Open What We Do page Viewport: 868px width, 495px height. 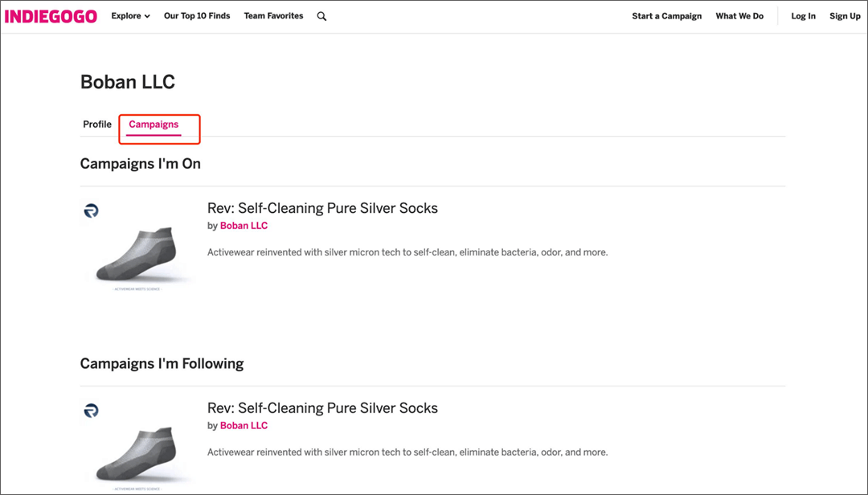coord(739,16)
